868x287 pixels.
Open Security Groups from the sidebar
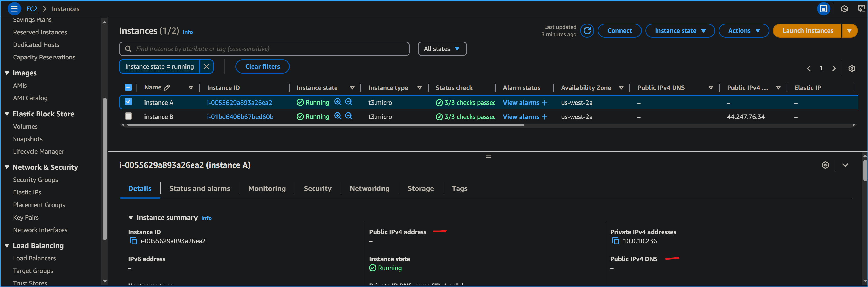click(35, 180)
